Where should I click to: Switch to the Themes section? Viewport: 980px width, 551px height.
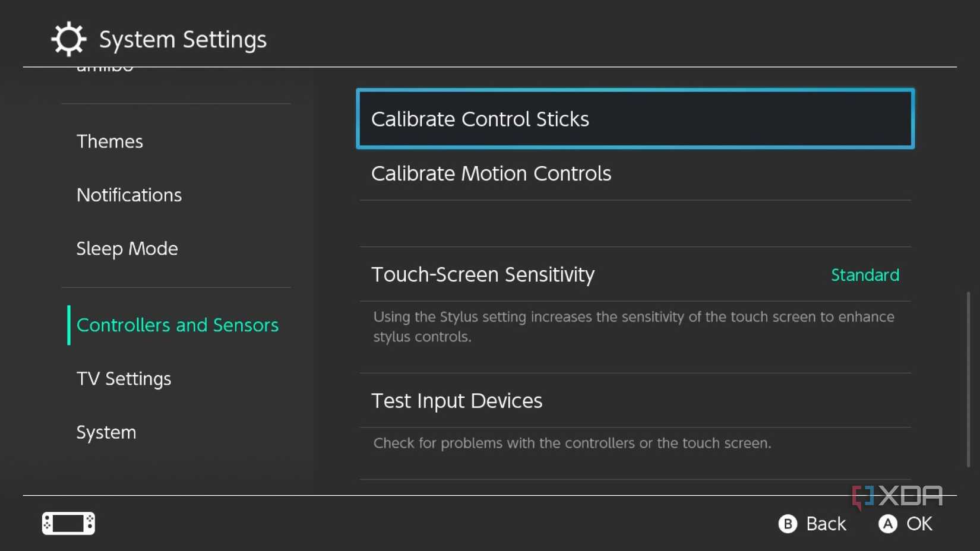[x=110, y=141]
